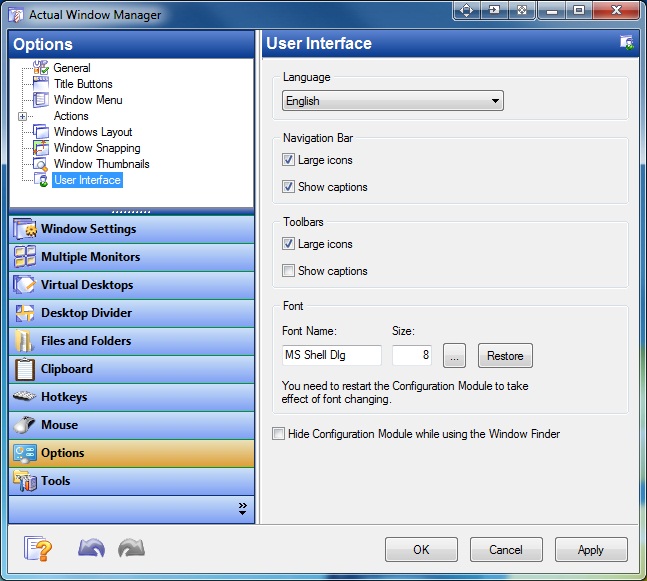
Task: Click the Window Menu tree icon
Action: 41,100
